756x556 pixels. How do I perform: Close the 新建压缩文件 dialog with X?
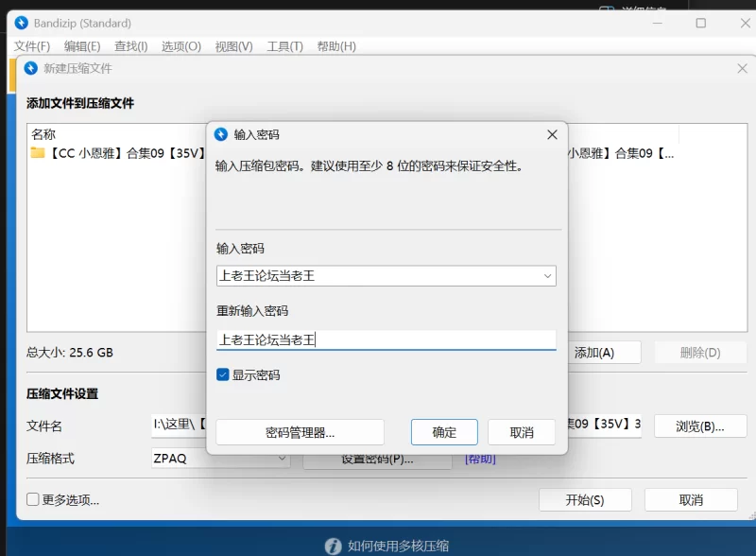742,68
